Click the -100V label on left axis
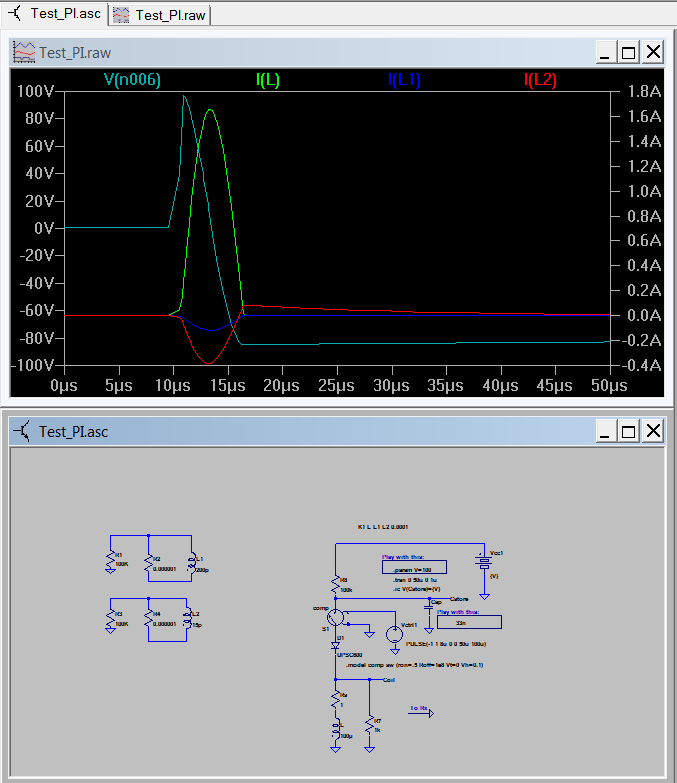The height and width of the screenshot is (783, 677). tap(32, 365)
